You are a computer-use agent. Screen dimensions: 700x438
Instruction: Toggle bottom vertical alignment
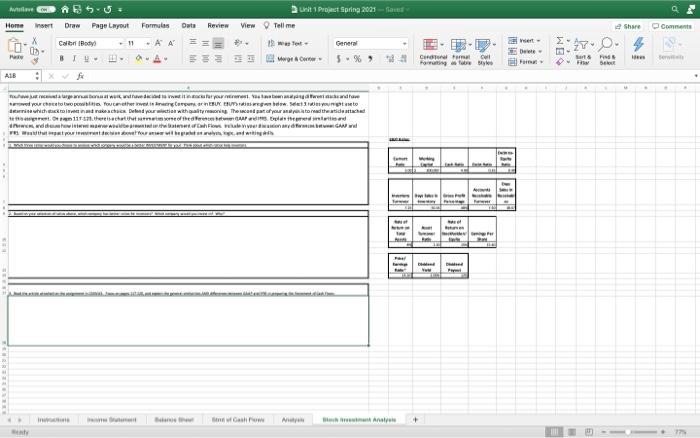click(218, 43)
